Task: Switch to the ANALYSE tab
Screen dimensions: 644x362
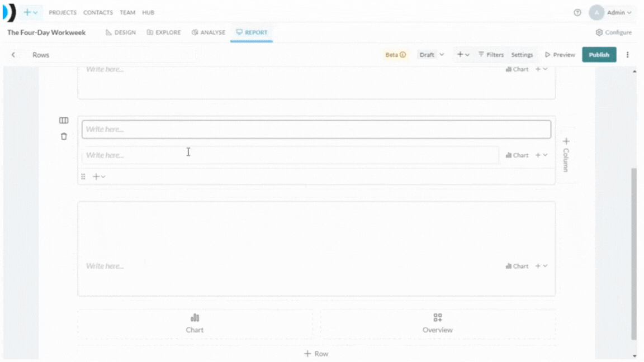Action: (x=208, y=32)
